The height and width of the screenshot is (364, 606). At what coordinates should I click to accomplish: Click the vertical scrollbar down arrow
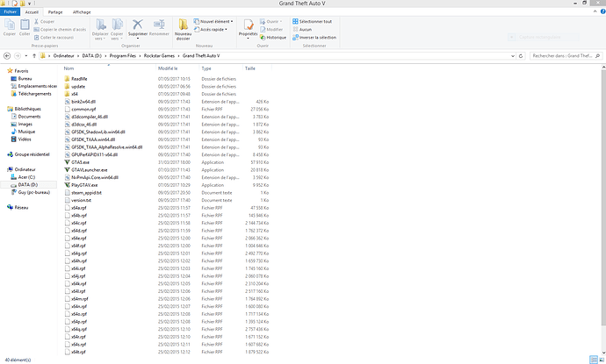[x=603, y=353]
